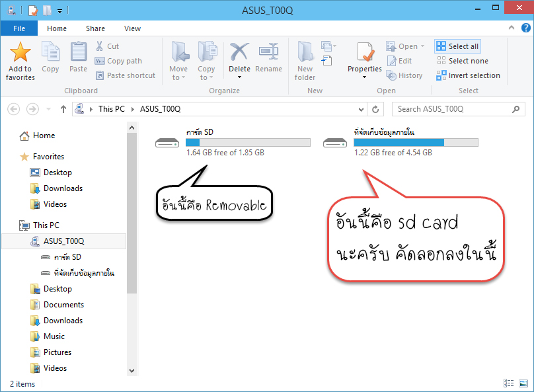Expand the Delete dropdown arrow
Screen dimensions: 534x392
pos(239,77)
